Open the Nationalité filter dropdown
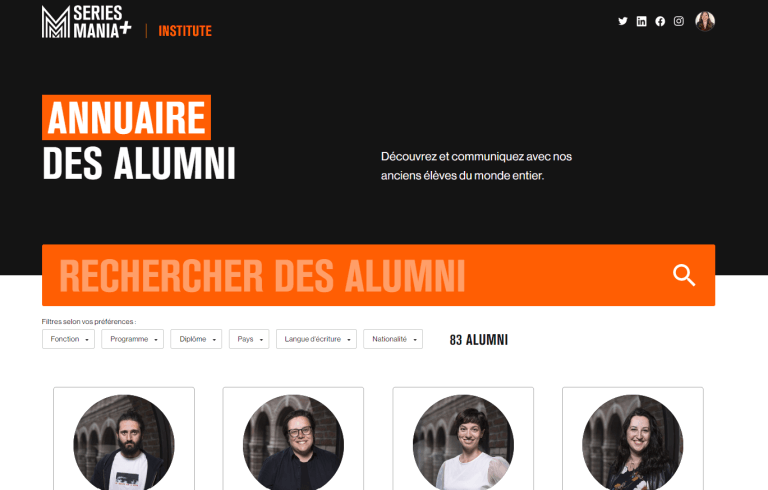Screen dimensions: 768x490 (393, 339)
